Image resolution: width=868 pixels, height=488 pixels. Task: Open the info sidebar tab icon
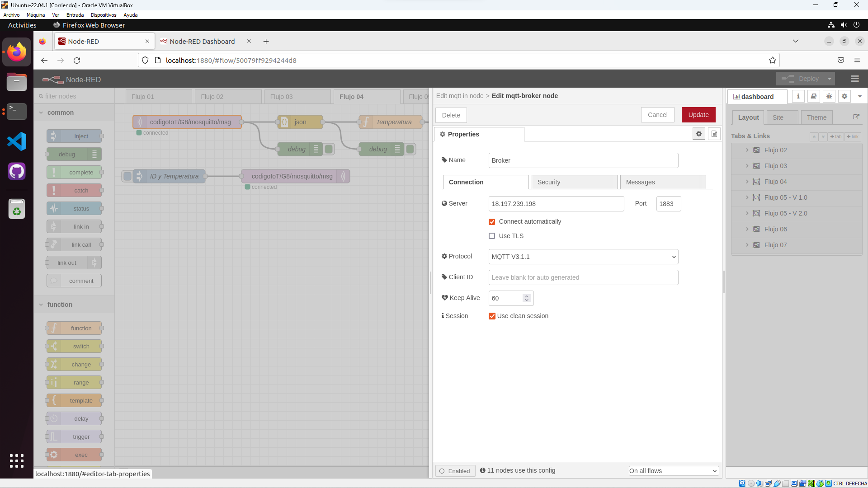[798, 96]
